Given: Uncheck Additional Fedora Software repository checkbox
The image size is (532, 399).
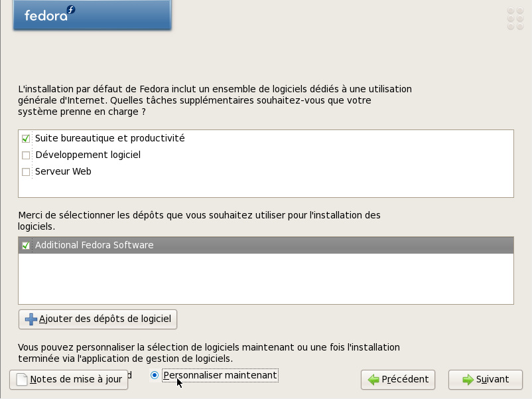Looking at the screenshot, I should 26,245.
